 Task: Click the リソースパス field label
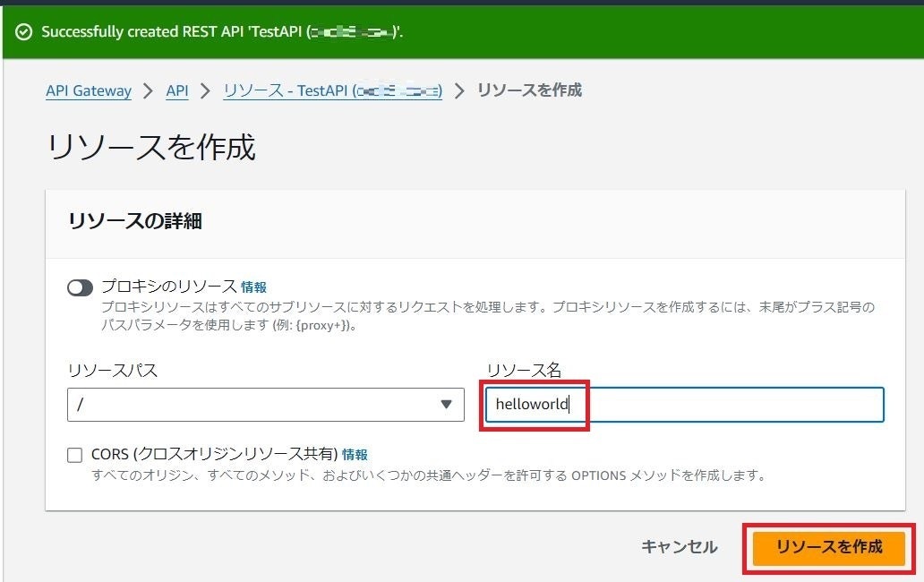coord(113,371)
